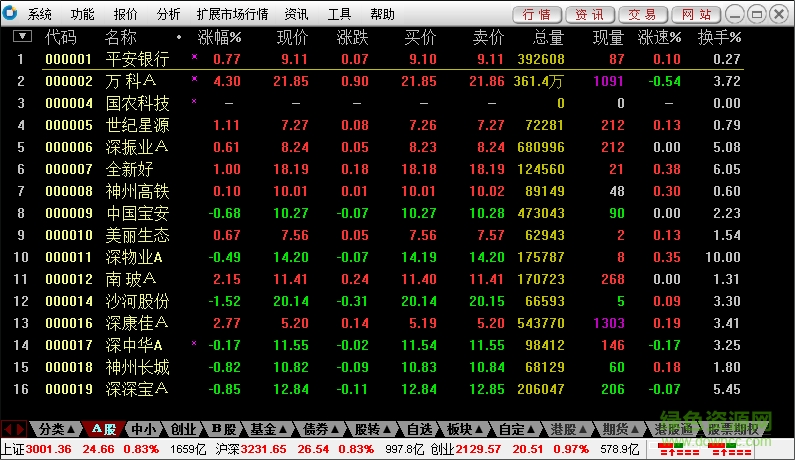Open the 资讯 menu
This screenshot has height=460, width=795.
(x=296, y=14)
